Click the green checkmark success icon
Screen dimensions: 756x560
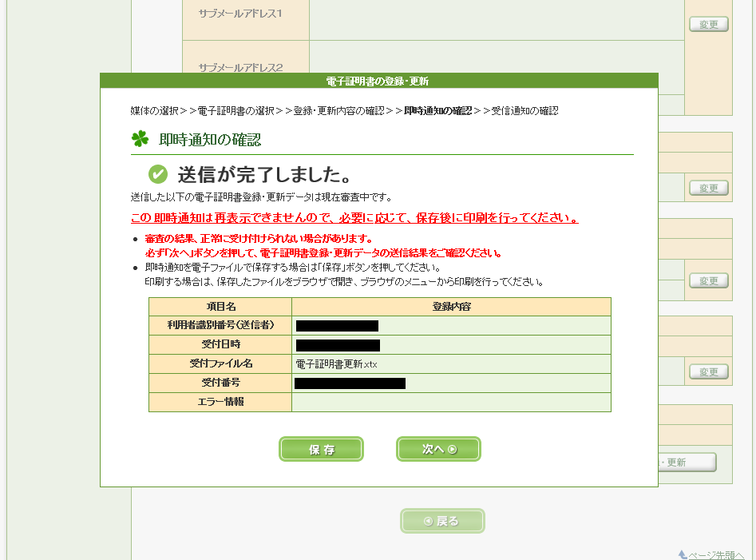coord(157,174)
